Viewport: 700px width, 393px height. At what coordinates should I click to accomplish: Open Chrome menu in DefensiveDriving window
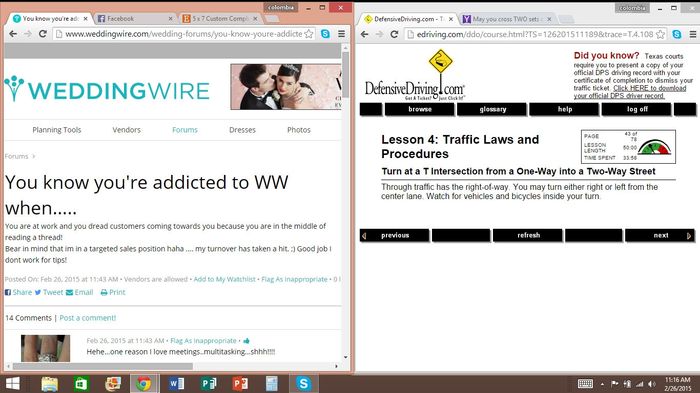(x=693, y=34)
